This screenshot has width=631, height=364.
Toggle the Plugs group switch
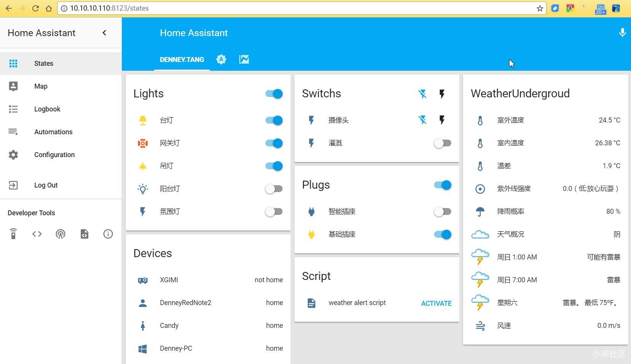[x=442, y=185]
